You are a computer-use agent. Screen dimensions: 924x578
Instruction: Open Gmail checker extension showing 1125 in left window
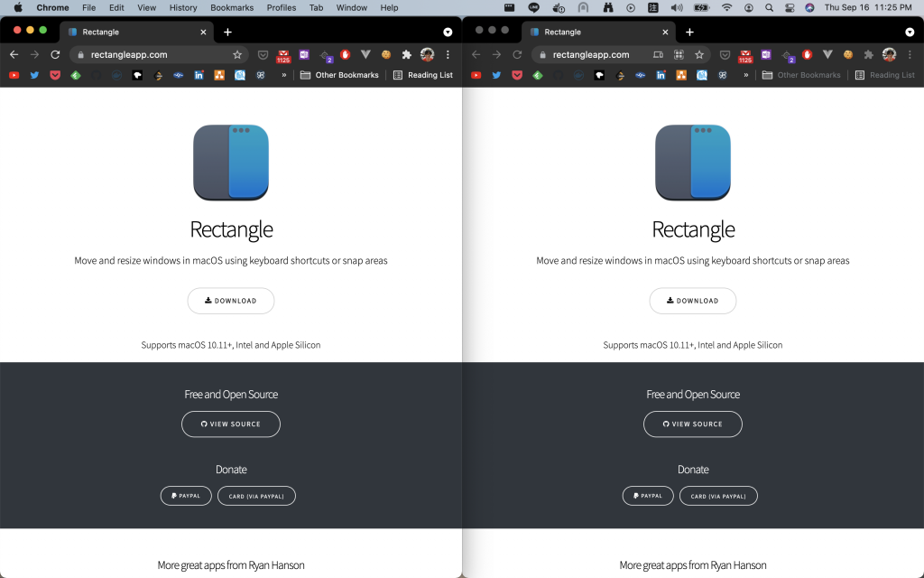click(283, 55)
